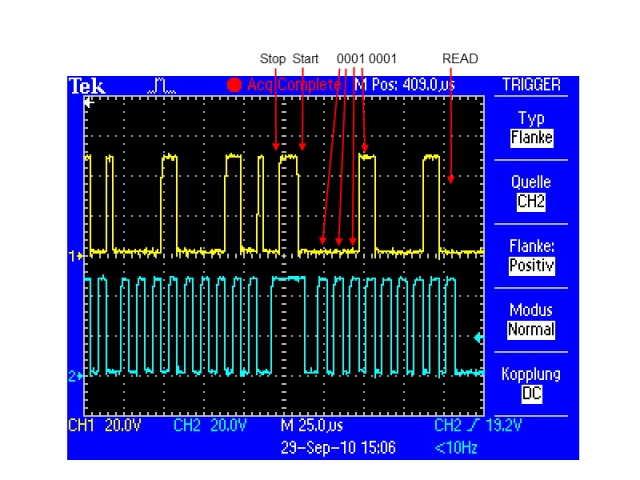Viewport: 640px width, 480px height.
Task: Click the READ annotation label
Action: click(460, 59)
